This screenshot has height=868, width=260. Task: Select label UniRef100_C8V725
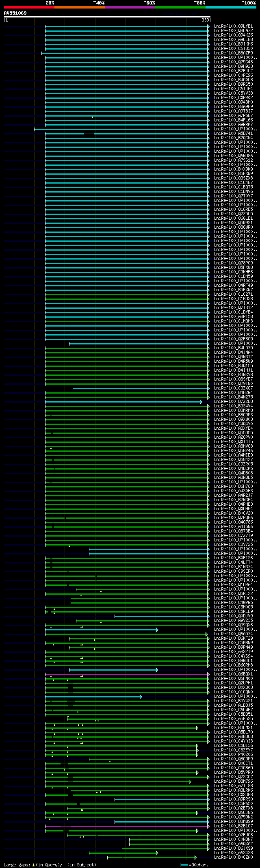pos(233,545)
